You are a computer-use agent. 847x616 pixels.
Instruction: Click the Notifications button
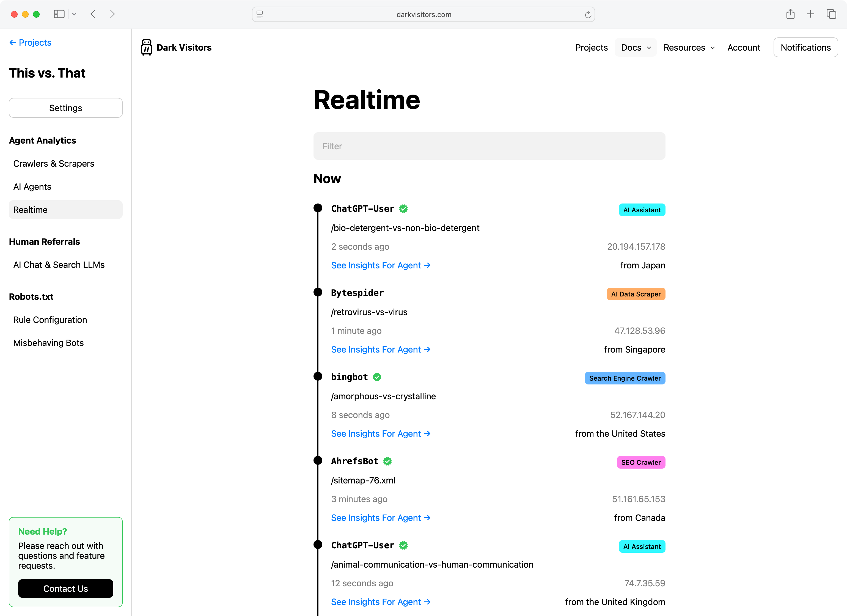tap(805, 47)
